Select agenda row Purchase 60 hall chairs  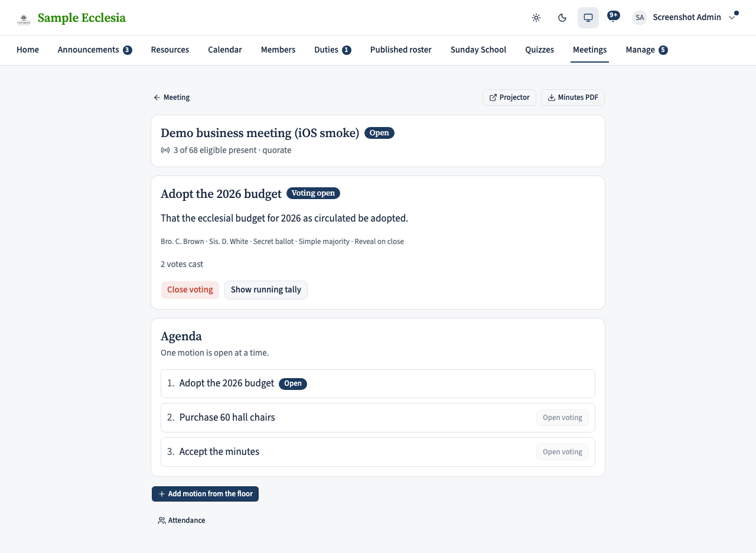(378, 418)
